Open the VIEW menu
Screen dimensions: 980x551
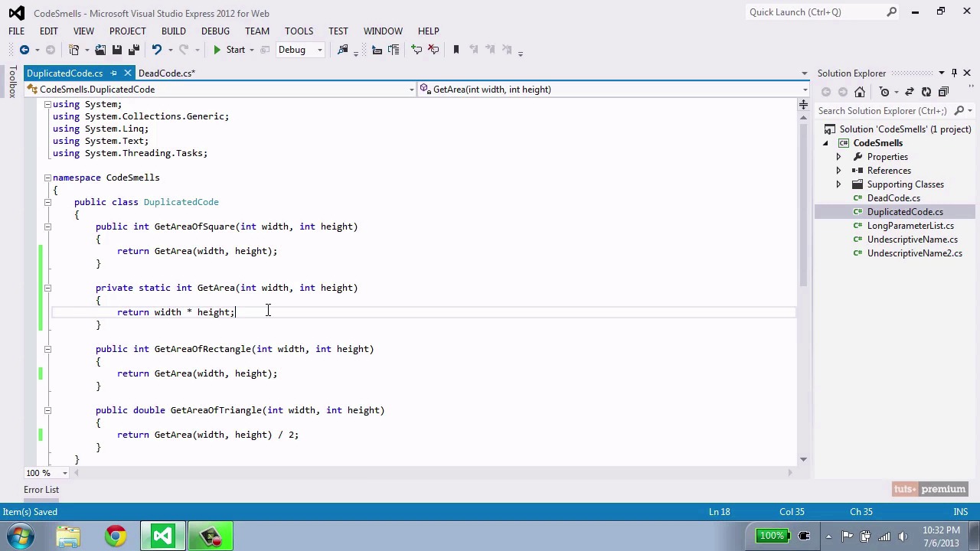tap(83, 31)
